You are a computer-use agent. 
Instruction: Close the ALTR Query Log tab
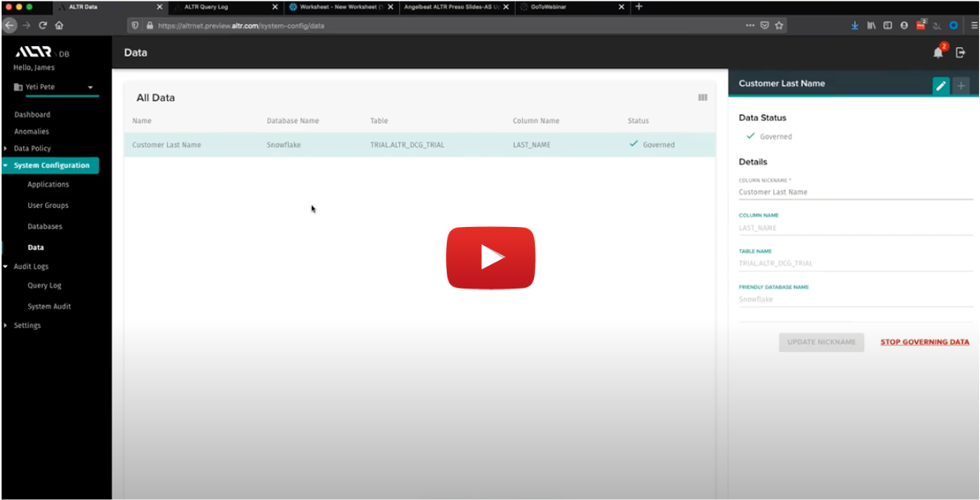point(274,7)
